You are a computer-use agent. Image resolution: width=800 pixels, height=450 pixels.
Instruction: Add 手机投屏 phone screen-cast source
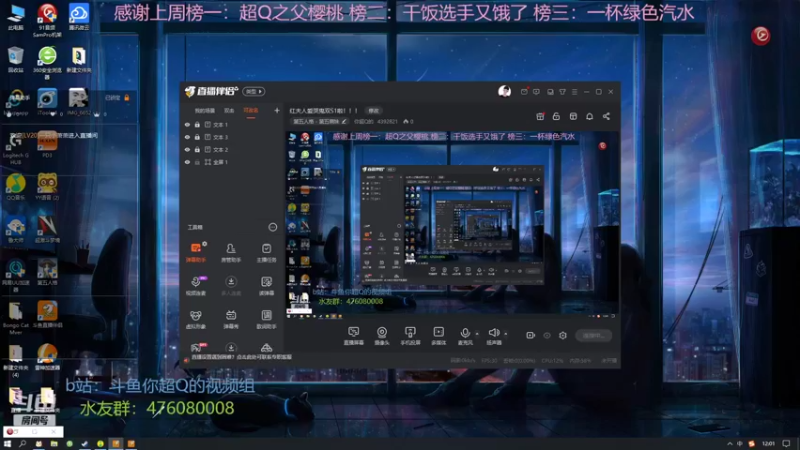pyautogui.click(x=410, y=336)
